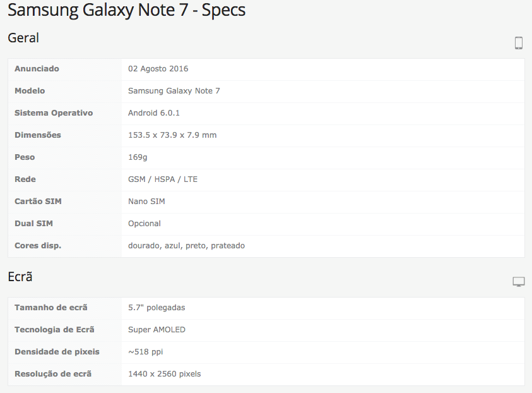Click the Ecrã section heading
532x393 pixels.
[20, 277]
